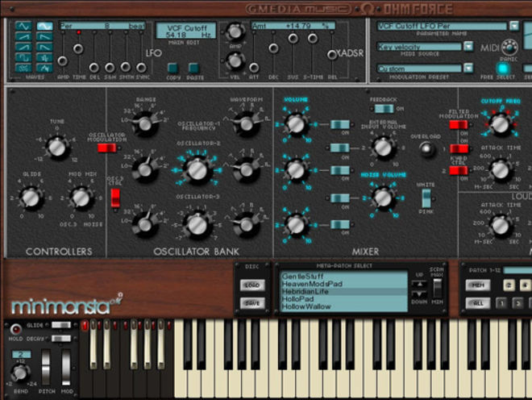Click the Oscillator-3 frequency knob
Image resolution: width=532 pixels, height=400 pixels.
(x=197, y=224)
